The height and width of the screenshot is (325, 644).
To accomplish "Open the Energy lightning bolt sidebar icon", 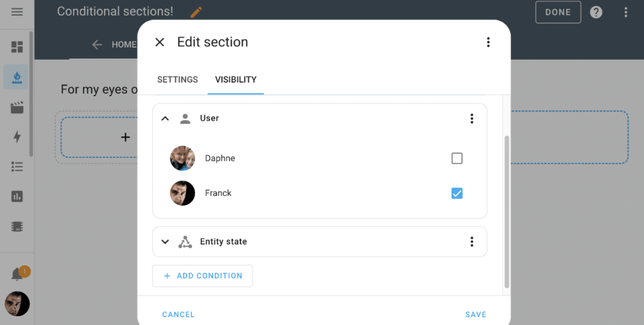I will (17, 137).
